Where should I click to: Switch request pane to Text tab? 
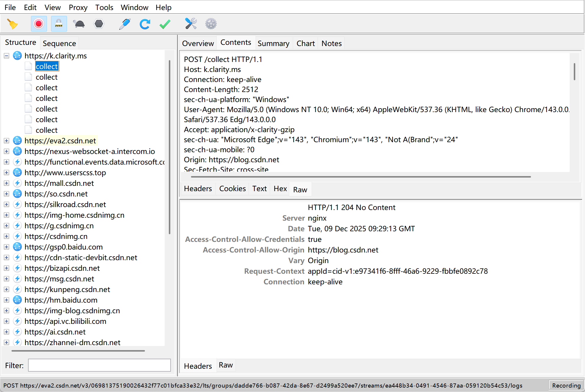click(x=259, y=188)
